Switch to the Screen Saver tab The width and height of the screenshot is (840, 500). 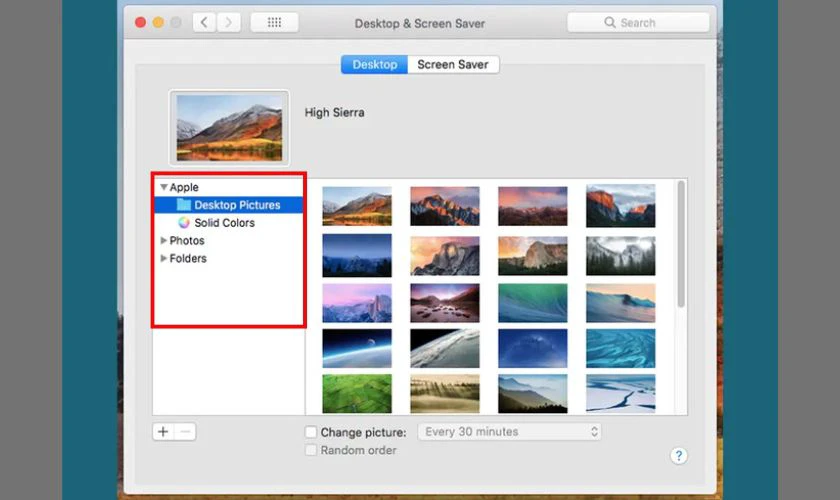pyautogui.click(x=453, y=64)
